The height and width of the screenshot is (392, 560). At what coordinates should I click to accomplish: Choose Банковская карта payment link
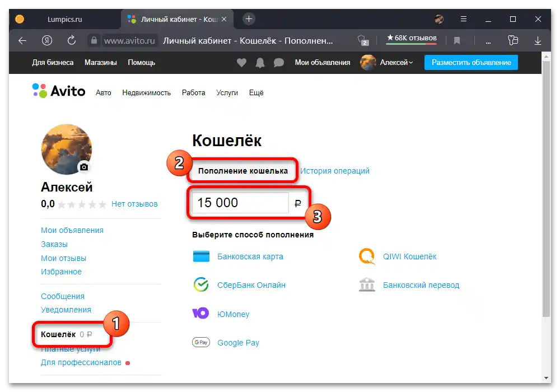[x=250, y=256]
